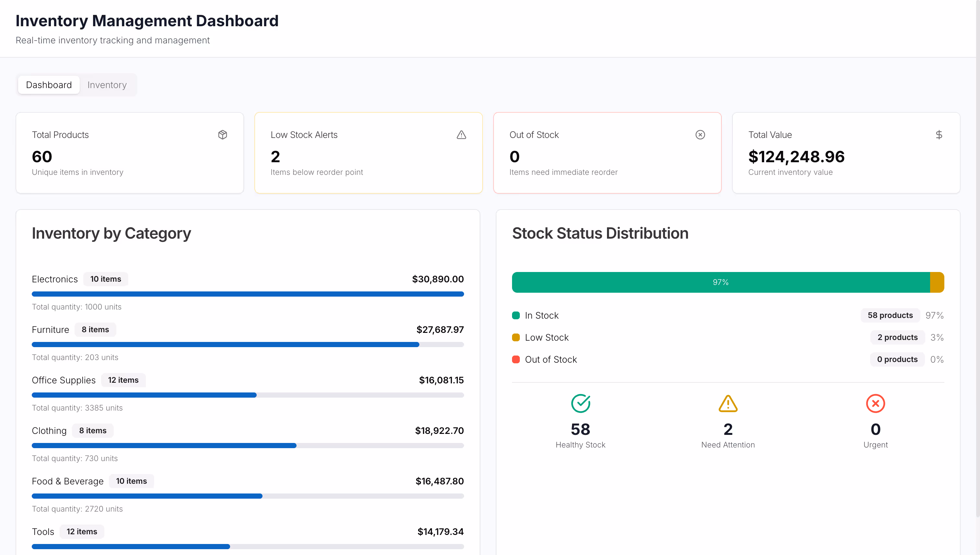Click the circled X icon in Out of Stock card

(700, 135)
